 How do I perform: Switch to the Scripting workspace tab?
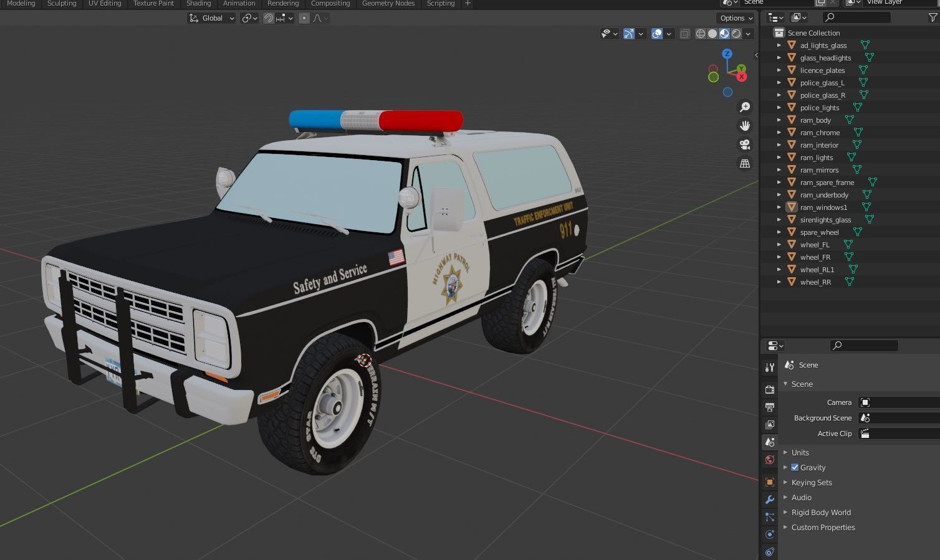[x=441, y=3]
